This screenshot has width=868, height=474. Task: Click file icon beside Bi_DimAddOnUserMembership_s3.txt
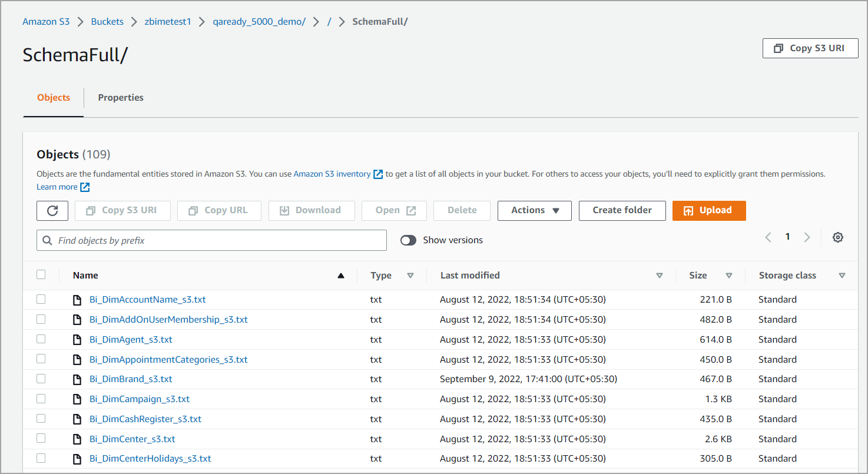(77, 320)
